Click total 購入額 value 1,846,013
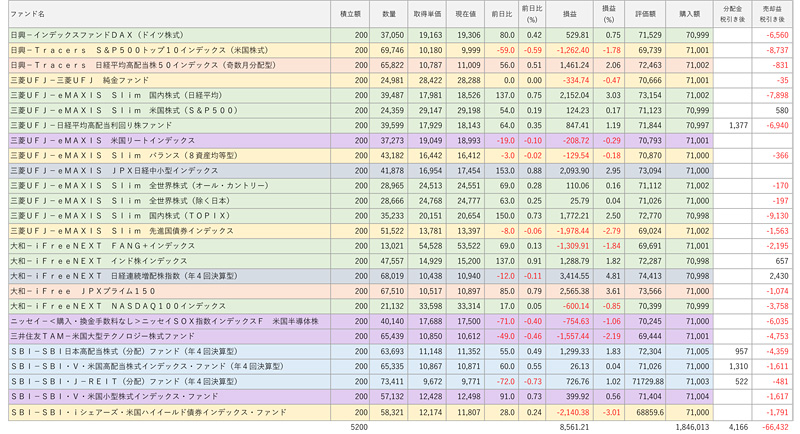 click(x=692, y=427)
